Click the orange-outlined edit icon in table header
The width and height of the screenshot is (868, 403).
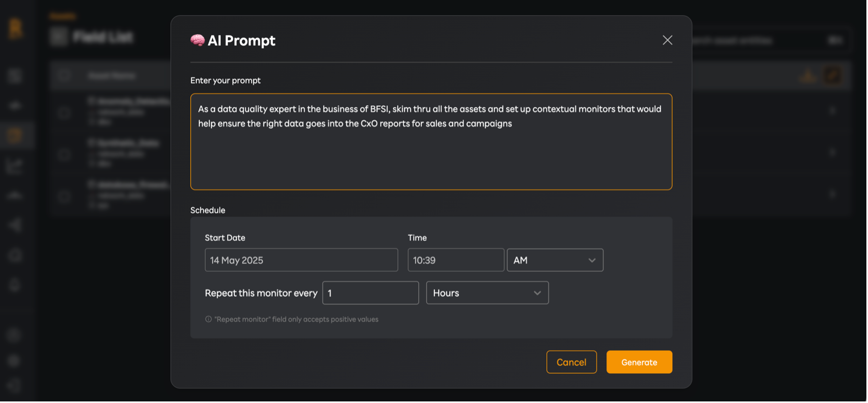click(833, 76)
